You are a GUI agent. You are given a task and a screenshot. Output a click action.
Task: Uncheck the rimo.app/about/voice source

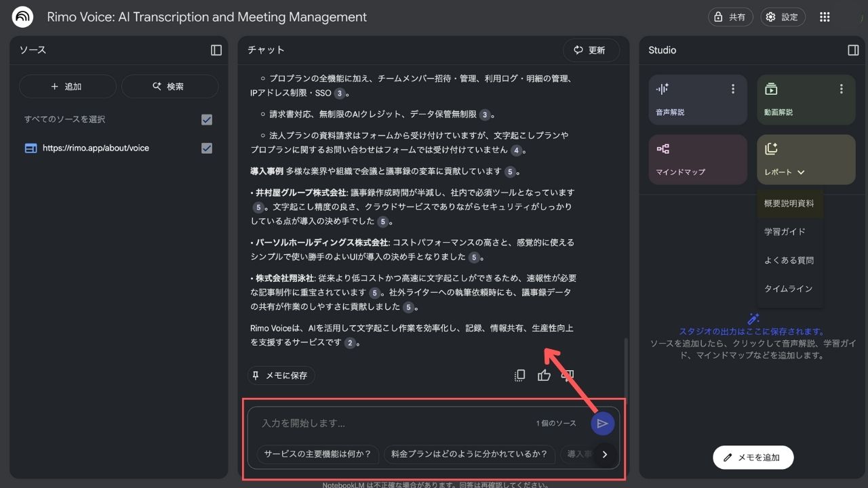207,148
